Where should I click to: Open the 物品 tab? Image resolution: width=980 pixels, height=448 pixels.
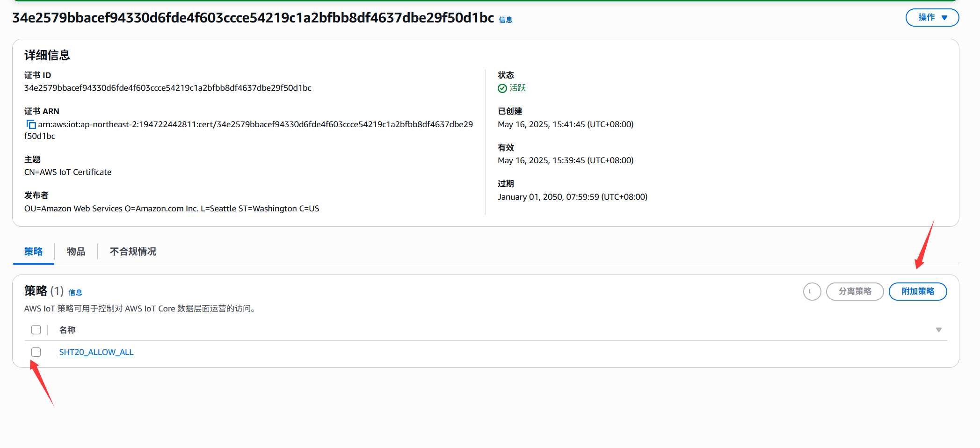point(76,252)
